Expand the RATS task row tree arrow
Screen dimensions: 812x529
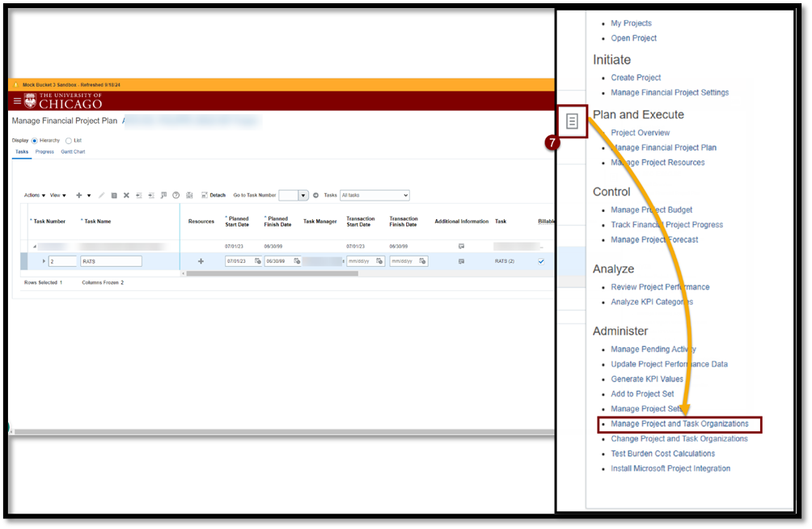44,261
